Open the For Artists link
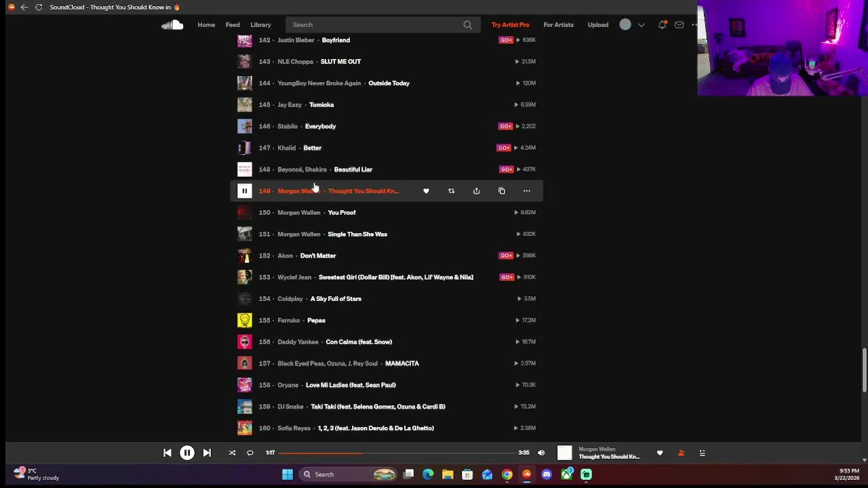 558,25
